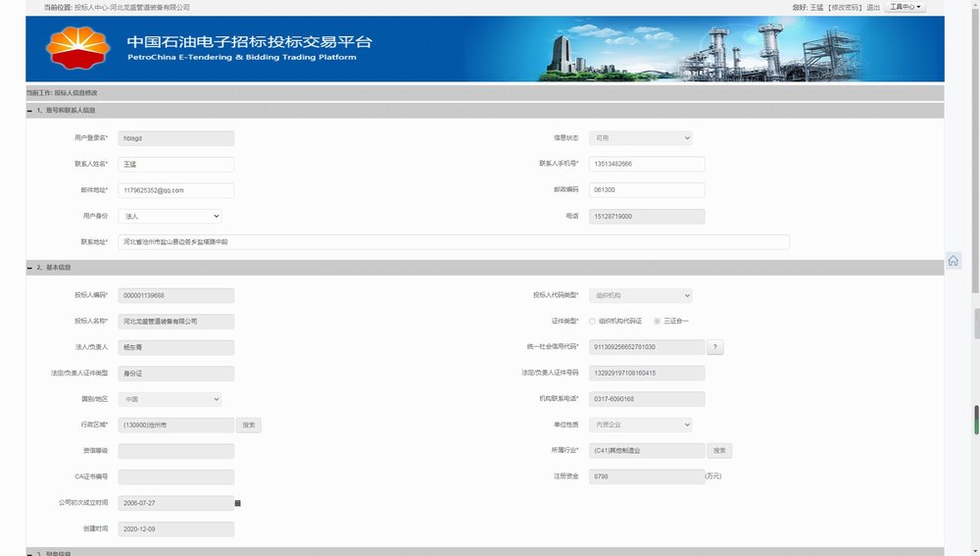
Task: Open the 工具中心 dropdown menu
Action: [905, 7]
